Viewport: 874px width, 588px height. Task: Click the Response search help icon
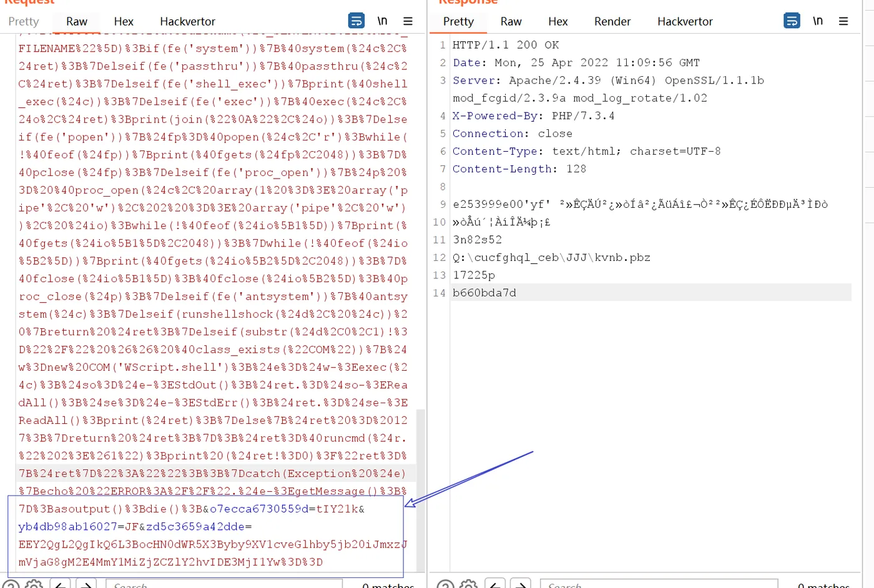pos(446,585)
